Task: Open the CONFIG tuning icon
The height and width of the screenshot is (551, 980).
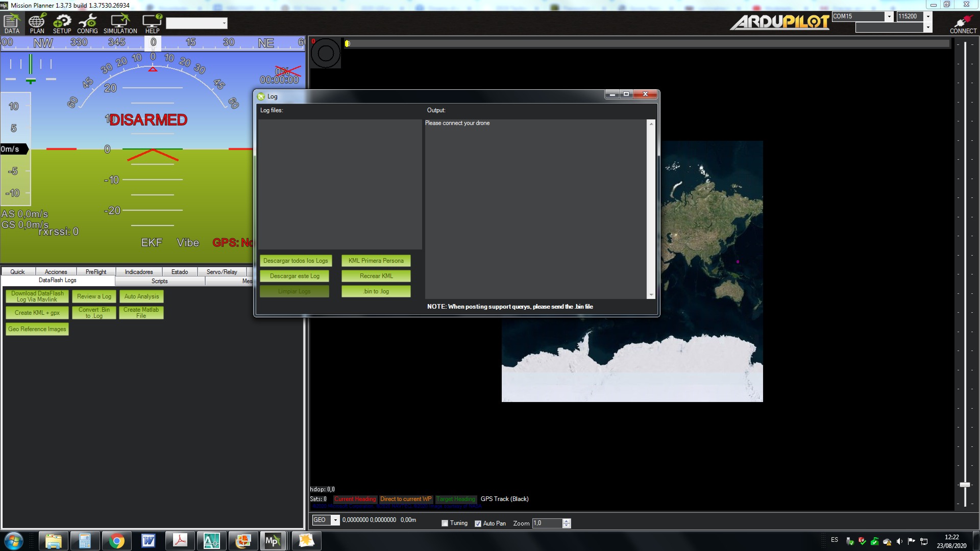Action: coord(87,23)
